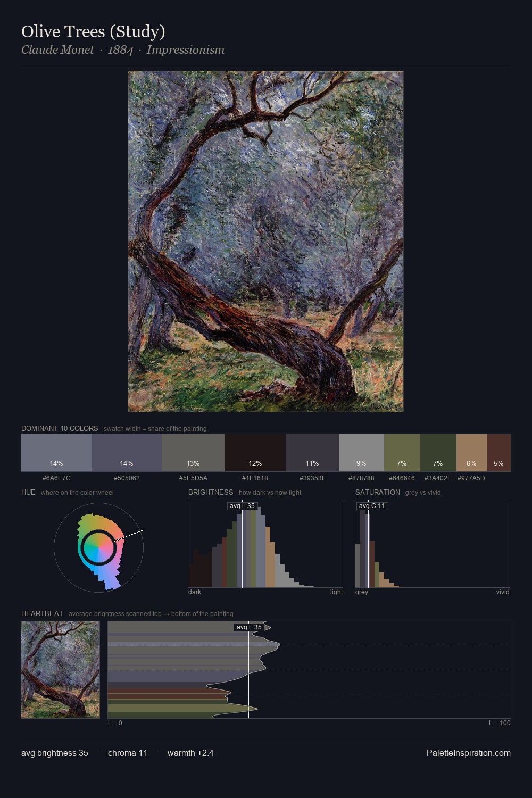Image resolution: width=532 pixels, height=798 pixels.
Task: Select the 'avg L 35' label in Brightness histogram
Action: [x=242, y=506]
